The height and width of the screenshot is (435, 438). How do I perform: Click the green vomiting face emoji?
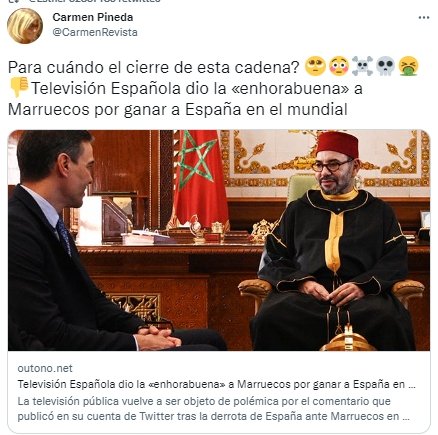tap(409, 66)
